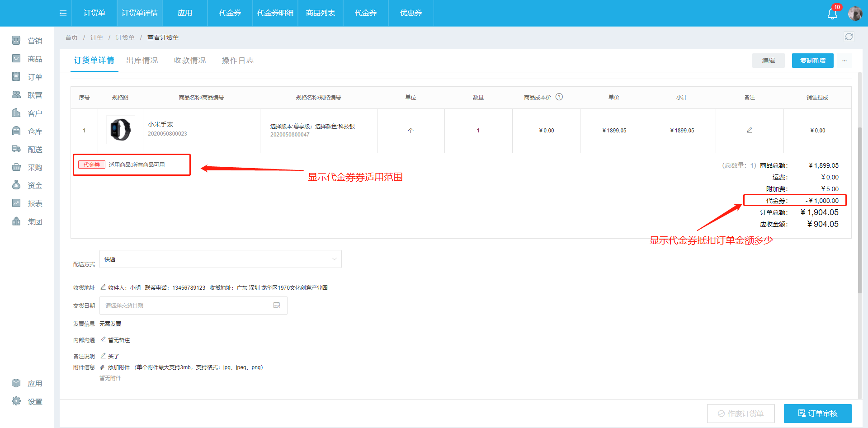Open the more options ellipsis button
The height and width of the screenshot is (428, 868).
pyautogui.click(x=844, y=61)
